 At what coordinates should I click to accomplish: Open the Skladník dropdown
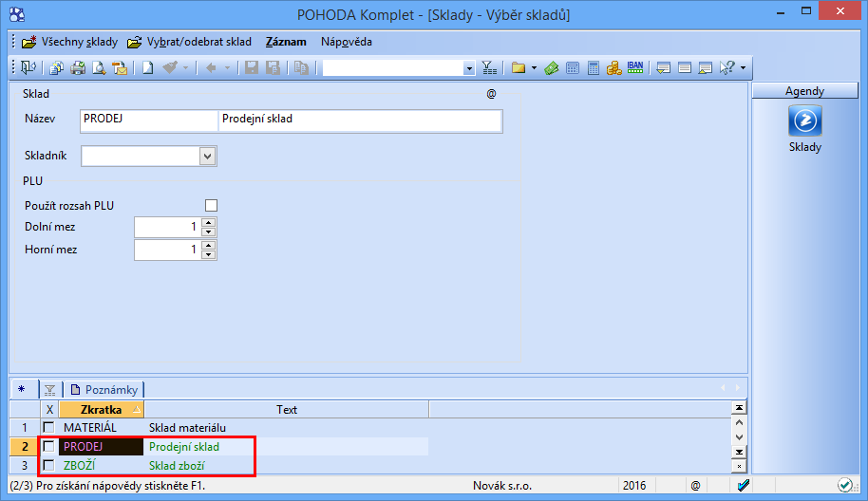(208, 156)
